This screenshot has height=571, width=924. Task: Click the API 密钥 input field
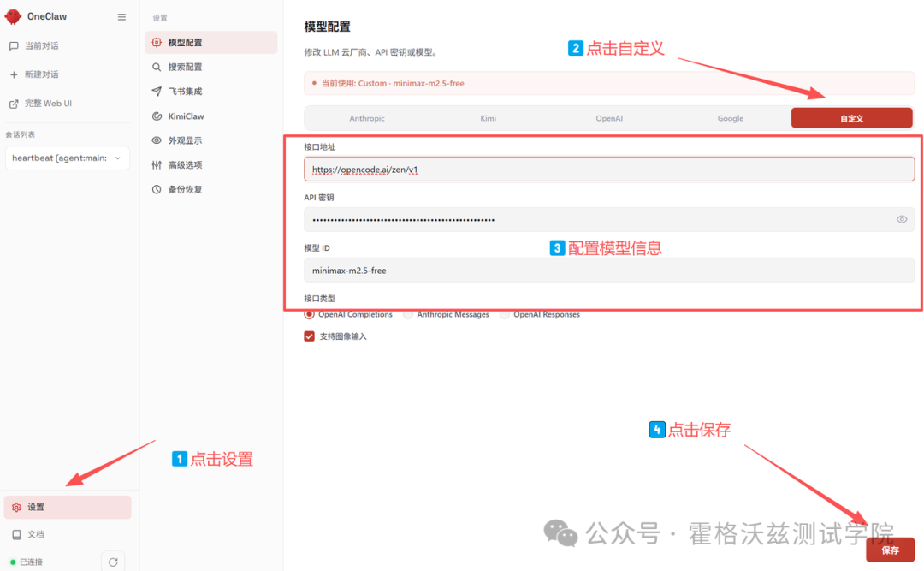pyautogui.click(x=609, y=219)
